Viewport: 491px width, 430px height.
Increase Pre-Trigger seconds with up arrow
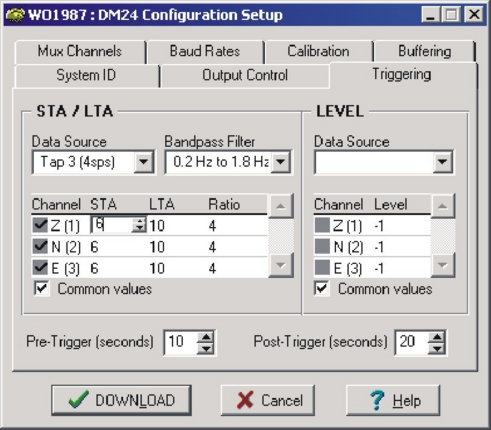pyautogui.click(x=206, y=337)
